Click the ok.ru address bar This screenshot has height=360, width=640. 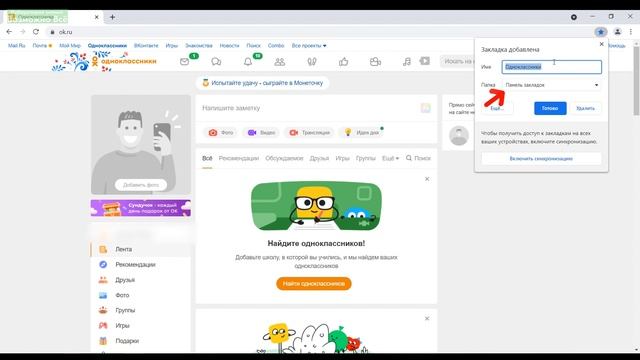(318, 32)
